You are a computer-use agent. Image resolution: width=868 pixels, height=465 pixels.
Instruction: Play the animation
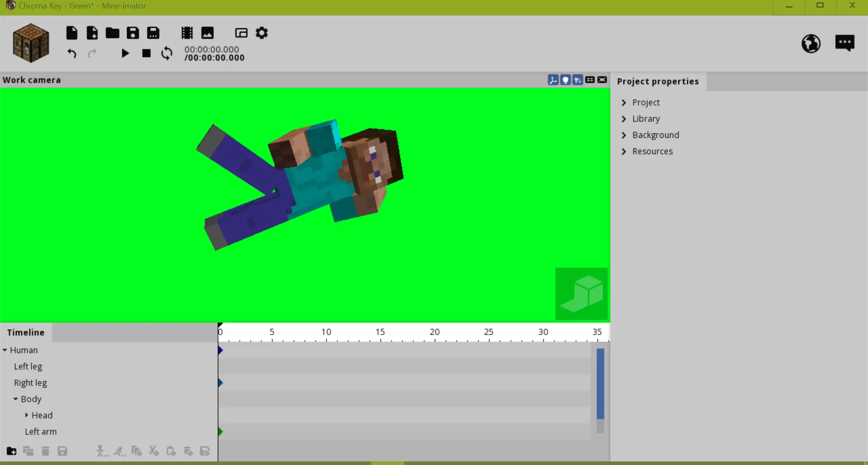pos(125,53)
